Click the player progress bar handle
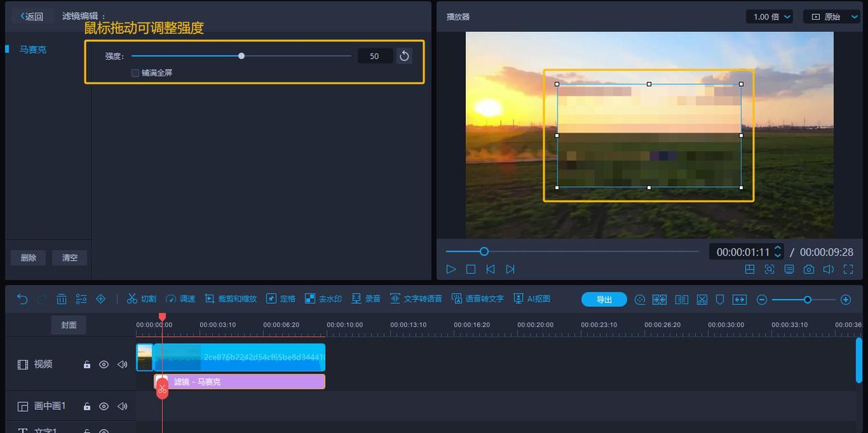The height and width of the screenshot is (433, 868). tap(484, 251)
